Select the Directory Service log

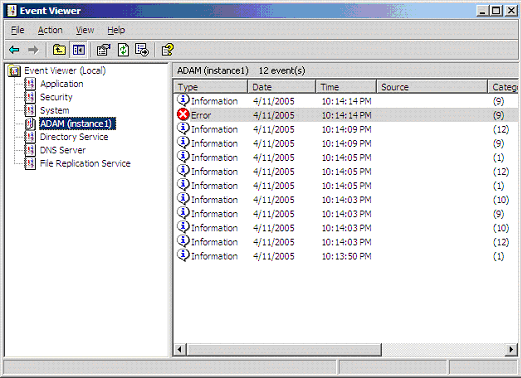coord(74,137)
